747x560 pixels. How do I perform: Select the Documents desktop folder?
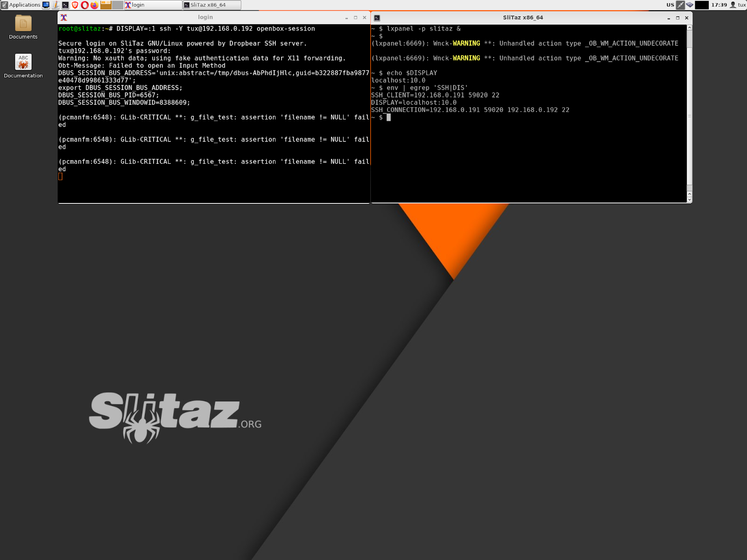click(x=23, y=27)
